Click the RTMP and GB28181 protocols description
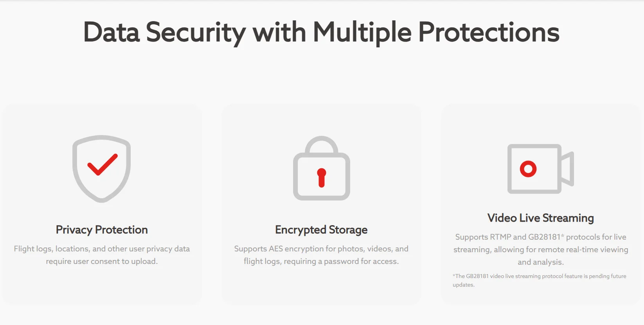This screenshot has height=325, width=644. click(x=540, y=249)
